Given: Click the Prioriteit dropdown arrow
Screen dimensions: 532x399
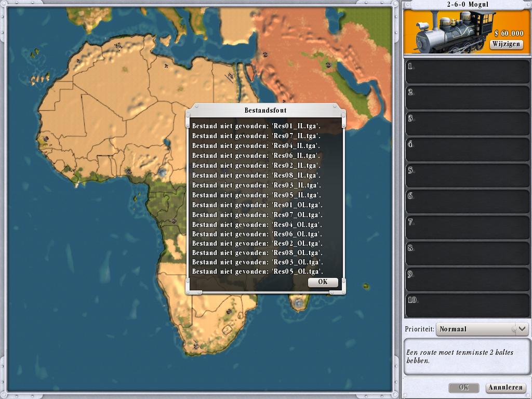Looking at the screenshot, I should pyautogui.click(x=522, y=329).
